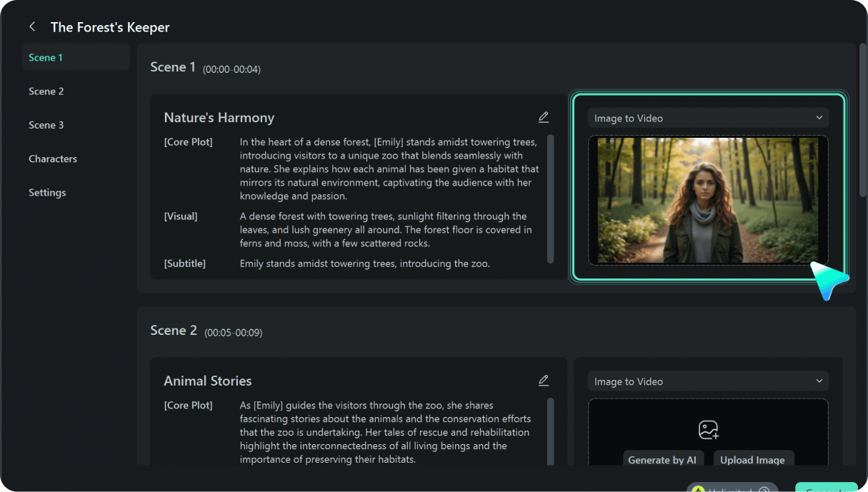Open Image to Video dropdown for Scene 2
Screen dimensions: 868x492
(708, 381)
